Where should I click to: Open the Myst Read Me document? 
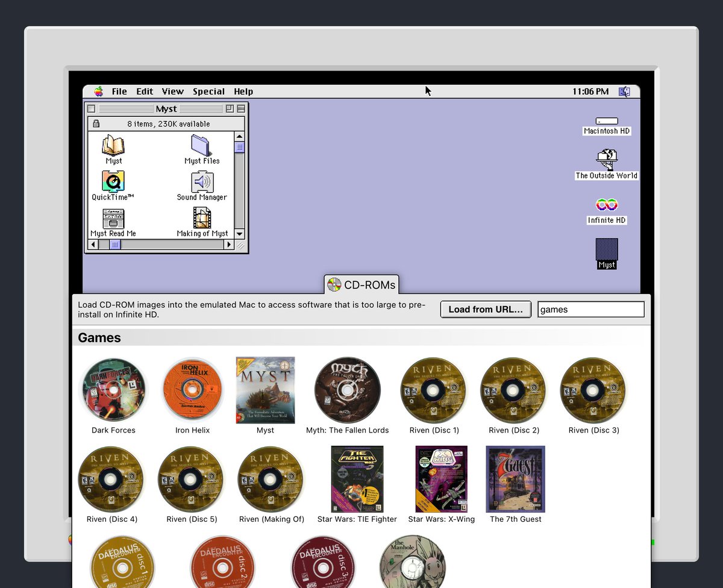pos(113,218)
